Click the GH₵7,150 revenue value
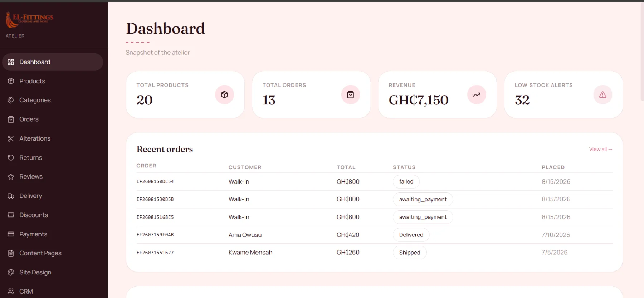 tap(418, 100)
